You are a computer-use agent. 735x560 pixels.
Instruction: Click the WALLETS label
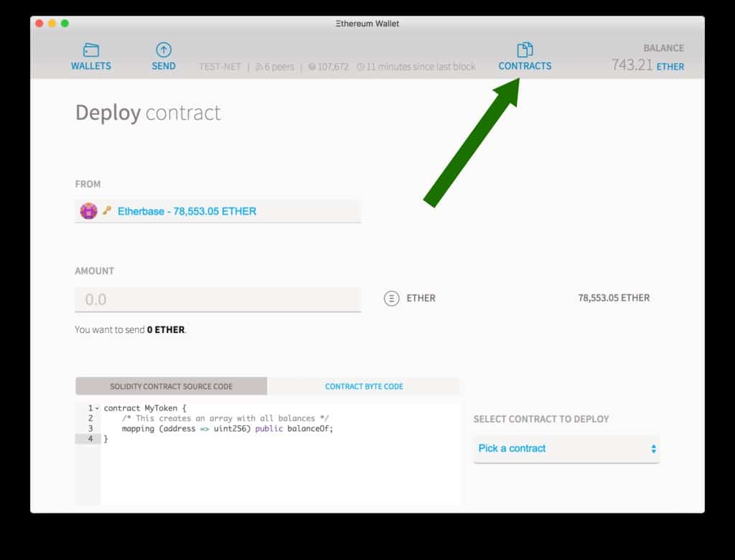pos(91,66)
